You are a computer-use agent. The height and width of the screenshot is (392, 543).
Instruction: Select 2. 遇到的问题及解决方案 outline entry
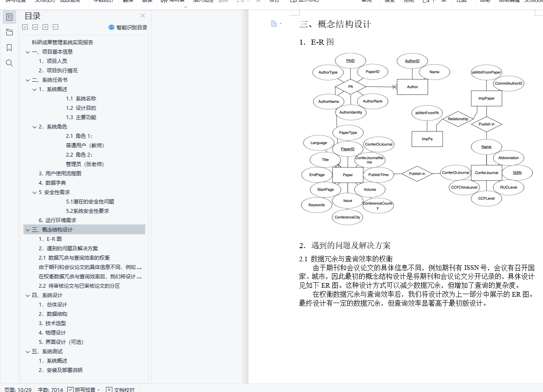[x=68, y=249]
